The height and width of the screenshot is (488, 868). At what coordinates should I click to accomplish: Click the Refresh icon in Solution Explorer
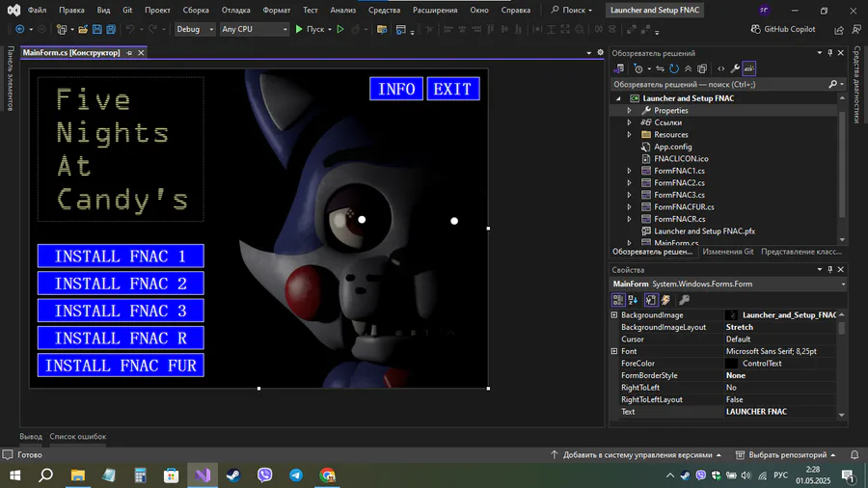674,68
